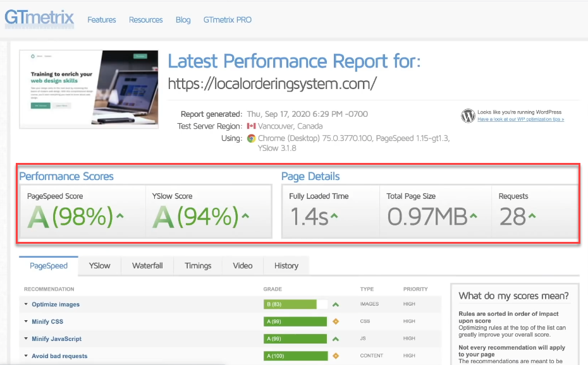Image resolution: width=588 pixels, height=365 pixels.
Task: Click the green arrow next to PageSpeed Score
Action: click(x=120, y=215)
